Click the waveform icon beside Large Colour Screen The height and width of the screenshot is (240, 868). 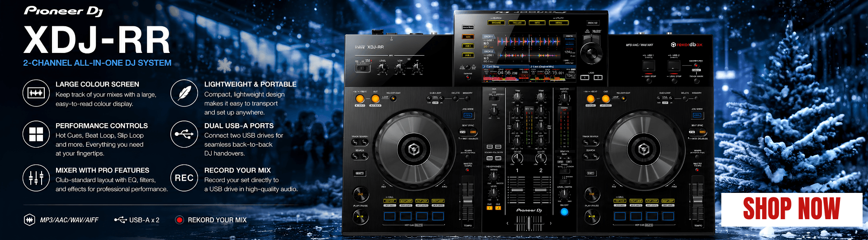coord(36,93)
